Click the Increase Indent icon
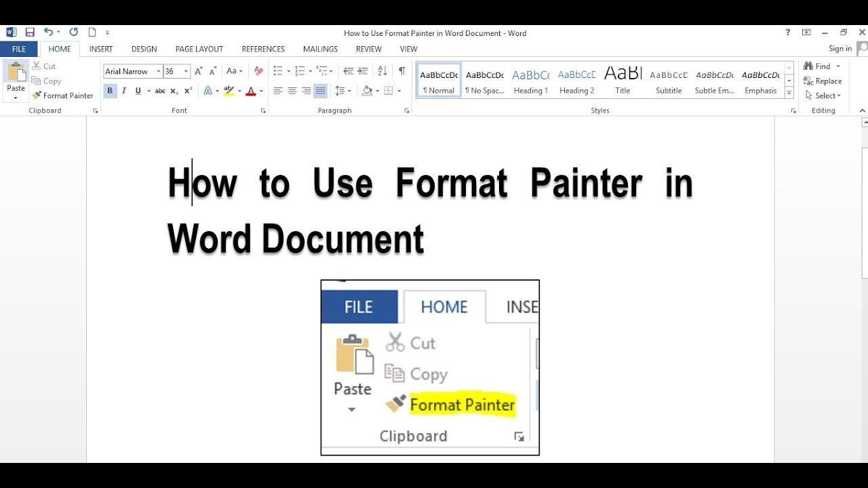The width and height of the screenshot is (868, 488). point(363,71)
